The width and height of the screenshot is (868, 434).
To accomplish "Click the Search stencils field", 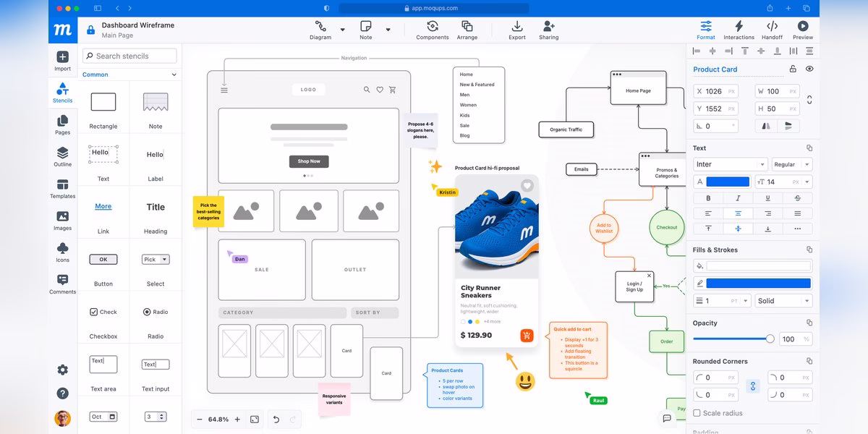I will click(129, 56).
